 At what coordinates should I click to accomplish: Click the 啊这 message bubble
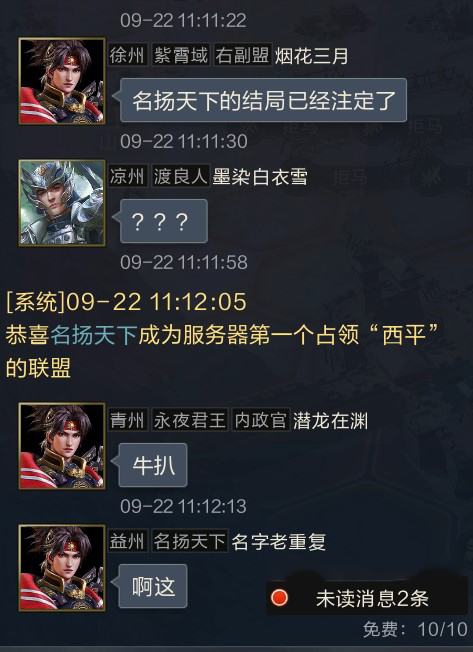coord(153,586)
